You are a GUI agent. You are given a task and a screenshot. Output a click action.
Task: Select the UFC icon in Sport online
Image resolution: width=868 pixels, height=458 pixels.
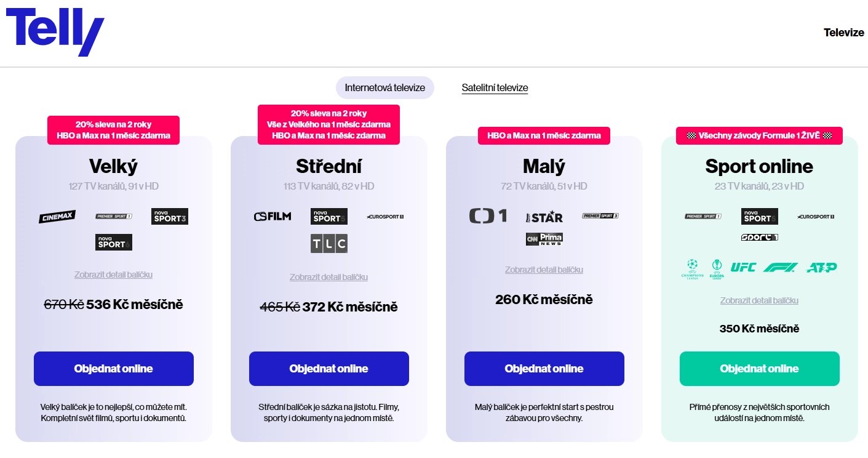(743, 267)
